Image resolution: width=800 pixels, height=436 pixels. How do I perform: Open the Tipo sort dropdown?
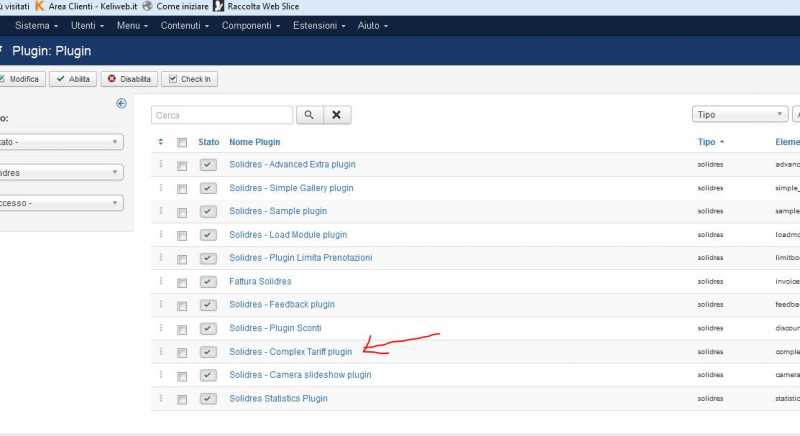pyautogui.click(x=739, y=115)
